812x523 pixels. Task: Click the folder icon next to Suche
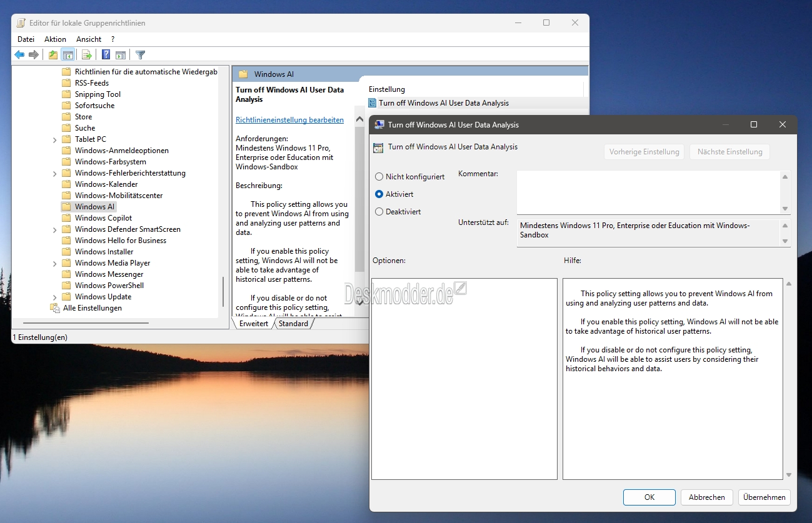coord(66,128)
